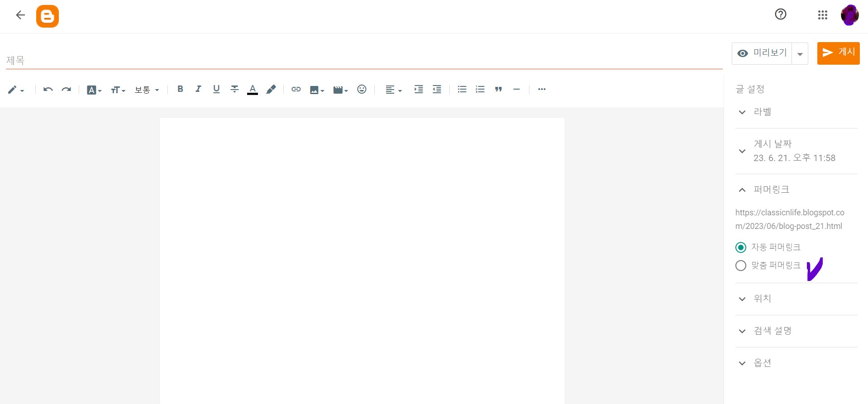Open the compose mode pencil dropdown

[x=16, y=90]
